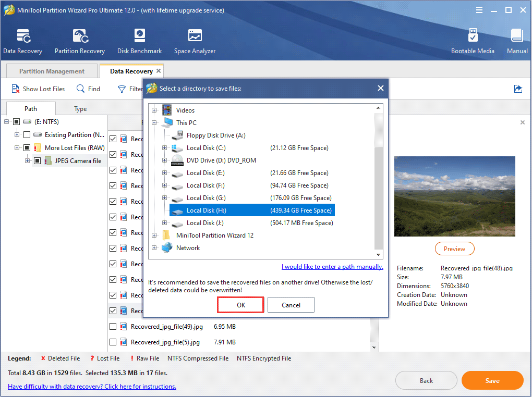Open the Data Recovery tool

pyautogui.click(x=23, y=41)
